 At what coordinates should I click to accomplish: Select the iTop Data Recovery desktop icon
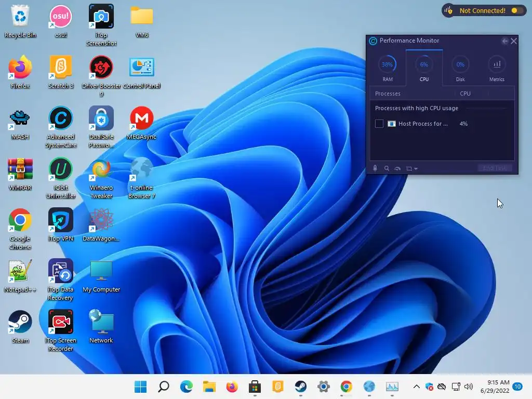pyautogui.click(x=61, y=280)
